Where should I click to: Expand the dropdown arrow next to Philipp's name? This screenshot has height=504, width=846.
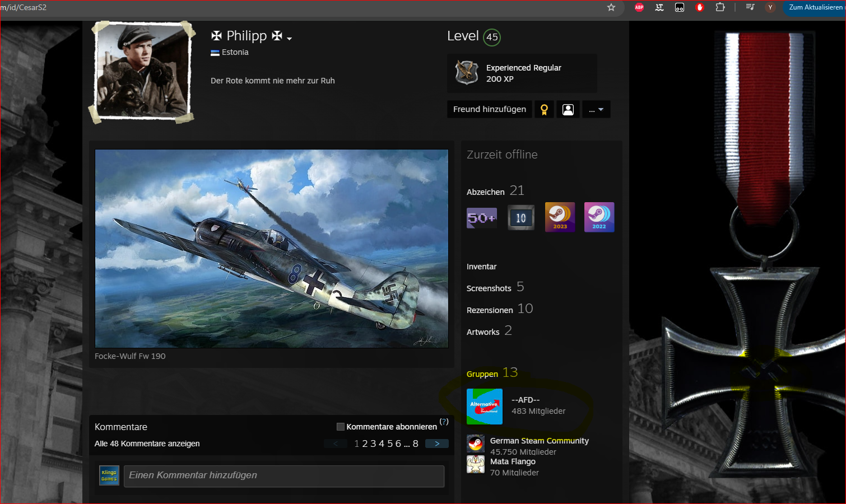click(x=289, y=39)
